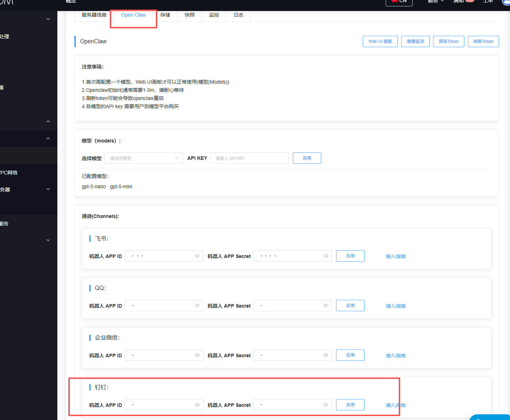This screenshot has width=510, height=420.
Task: Open the 飞书 接入指南 link
Action: coord(396,256)
